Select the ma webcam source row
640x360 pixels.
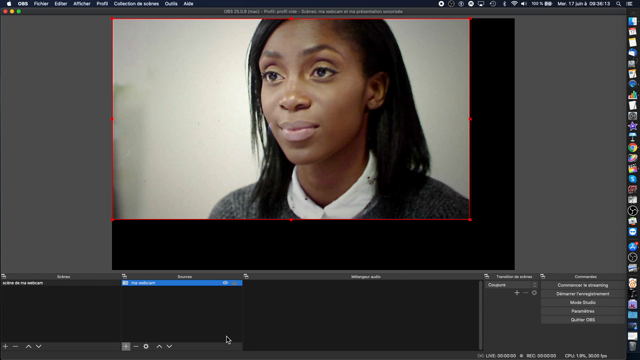coord(182,283)
